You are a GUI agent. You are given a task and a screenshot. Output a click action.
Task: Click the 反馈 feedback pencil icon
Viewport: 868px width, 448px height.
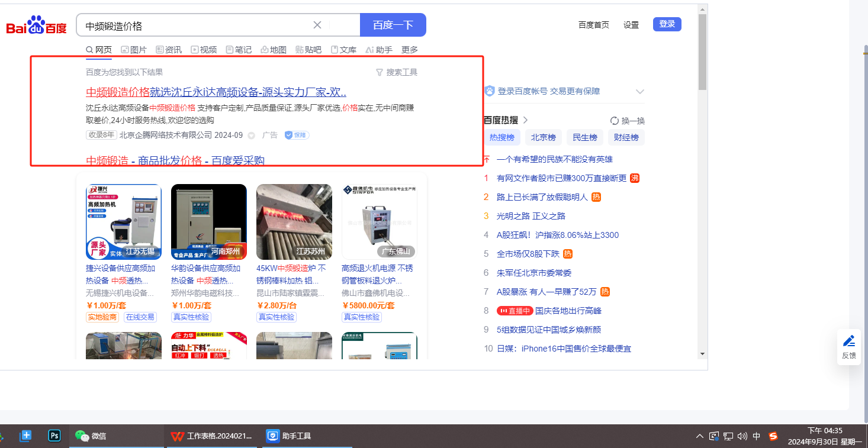point(849,341)
